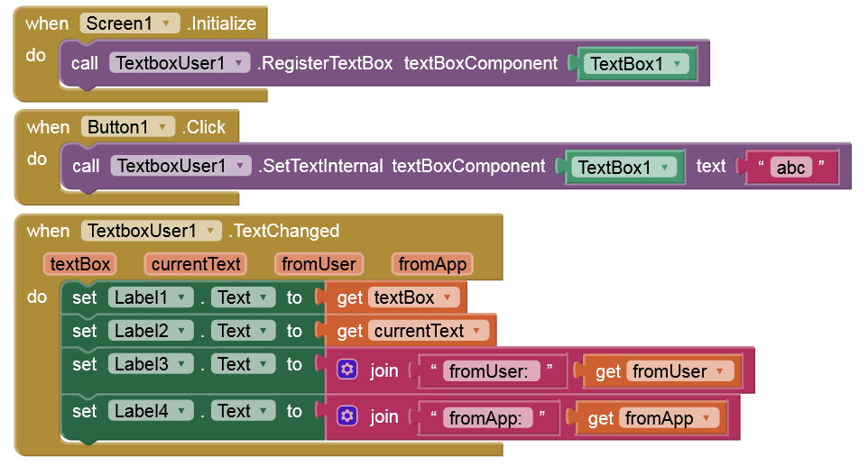Click the gear icon on the fromUser join block
Screen dimensions: 868x466
coord(347,370)
